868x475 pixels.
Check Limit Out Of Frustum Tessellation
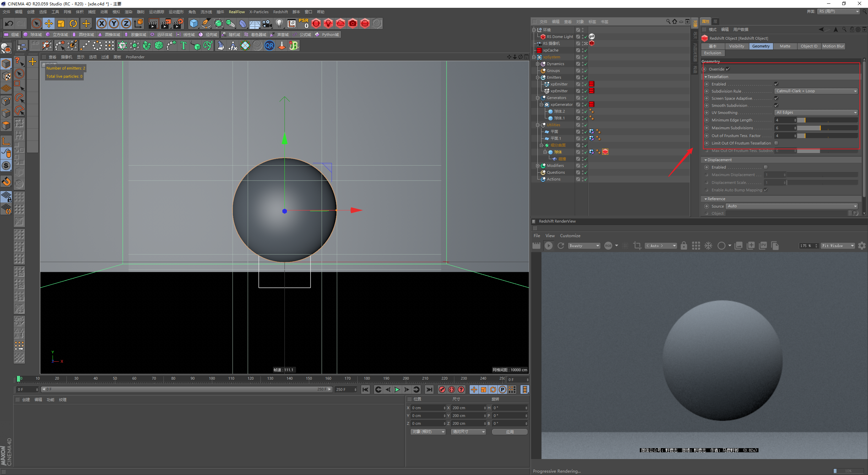tap(776, 143)
